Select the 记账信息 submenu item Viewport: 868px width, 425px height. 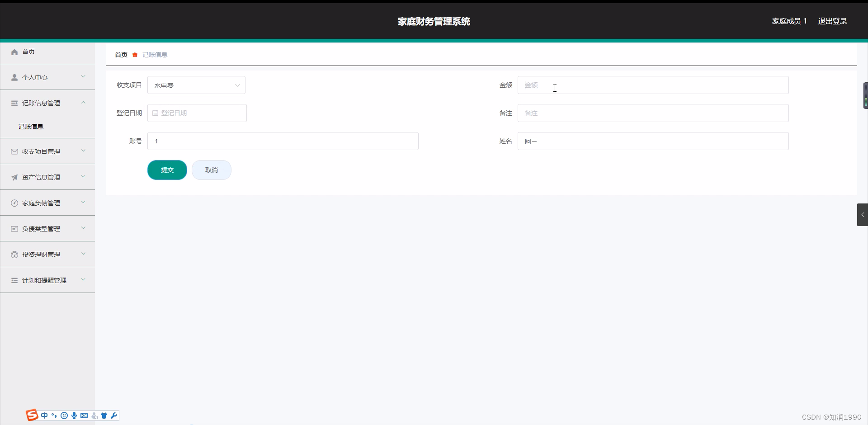[30, 126]
